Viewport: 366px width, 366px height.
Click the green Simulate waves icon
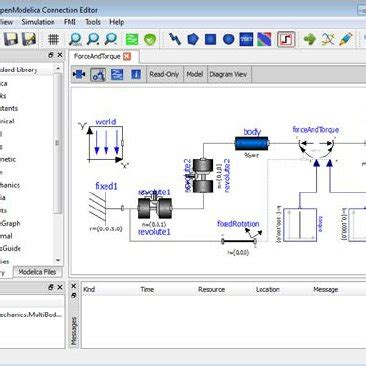[132, 40]
